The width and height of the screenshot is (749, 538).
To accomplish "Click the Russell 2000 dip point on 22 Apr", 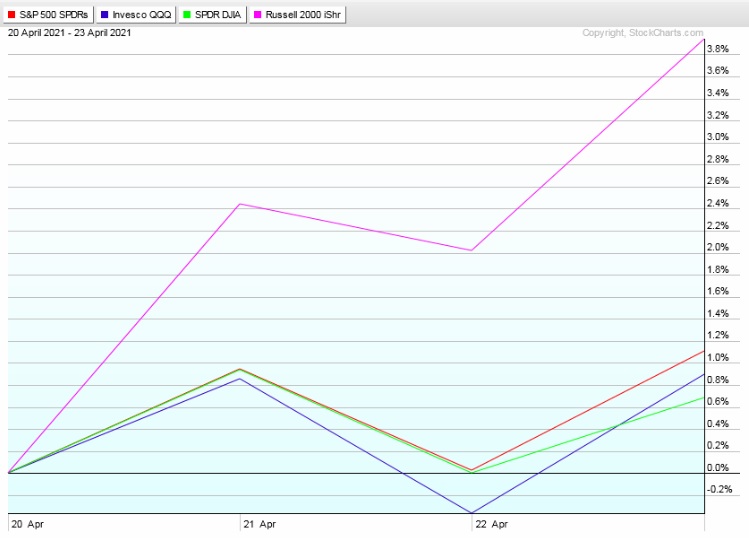I will point(472,250).
